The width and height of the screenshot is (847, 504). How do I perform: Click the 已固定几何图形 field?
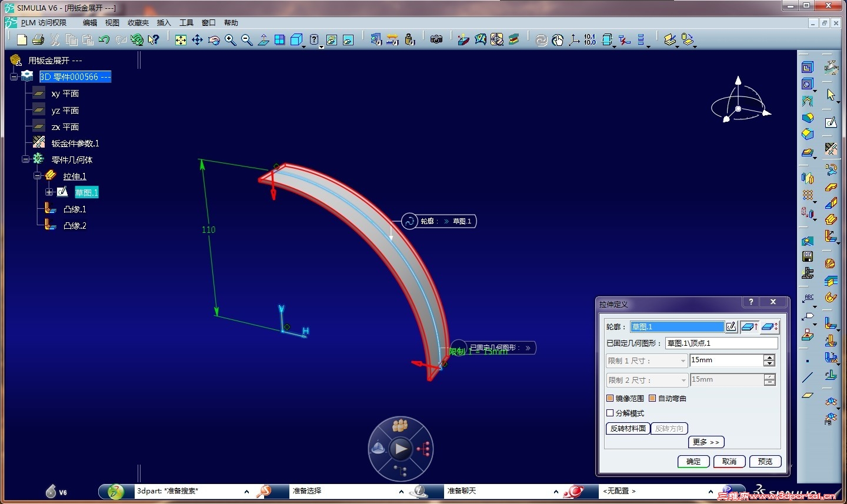click(722, 343)
